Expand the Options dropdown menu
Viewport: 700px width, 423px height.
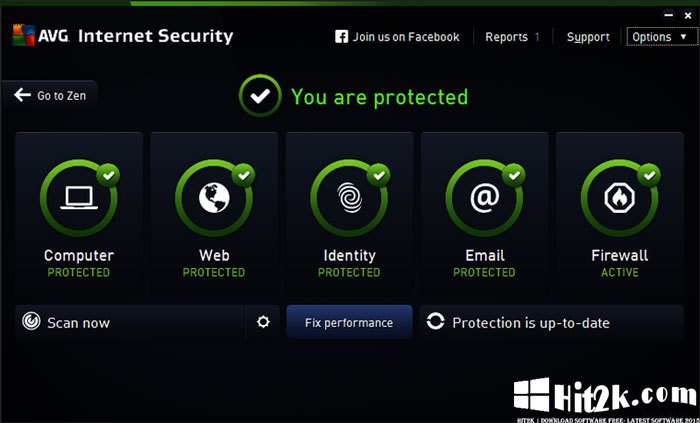[656, 37]
